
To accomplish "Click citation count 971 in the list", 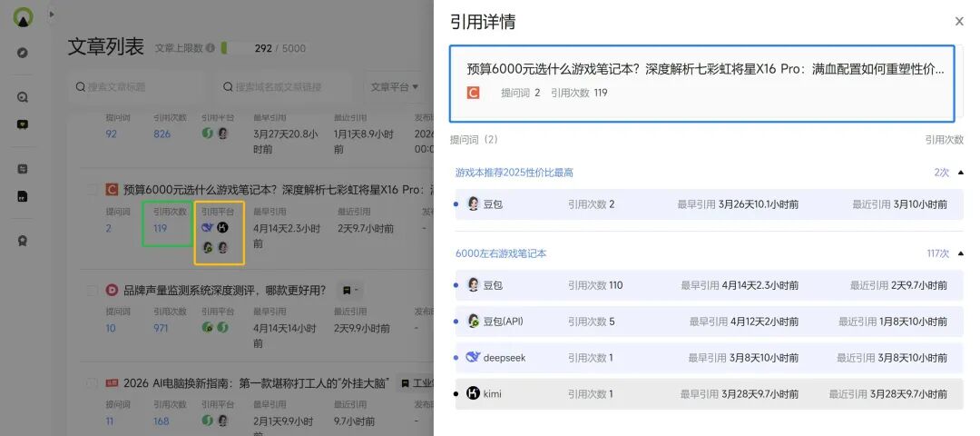I will 162,328.
